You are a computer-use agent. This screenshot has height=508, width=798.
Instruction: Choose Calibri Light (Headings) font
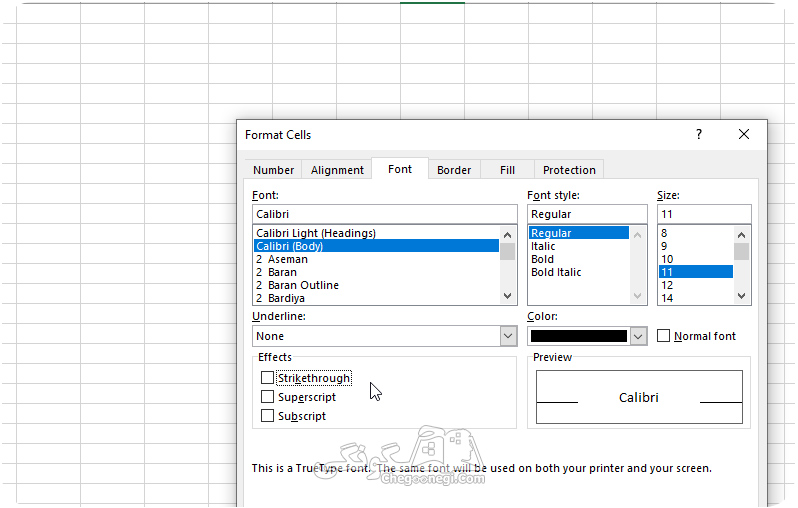pyautogui.click(x=376, y=233)
